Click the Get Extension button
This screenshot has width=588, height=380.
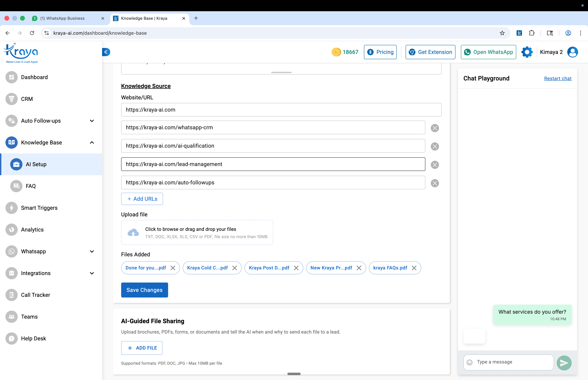(430, 52)
